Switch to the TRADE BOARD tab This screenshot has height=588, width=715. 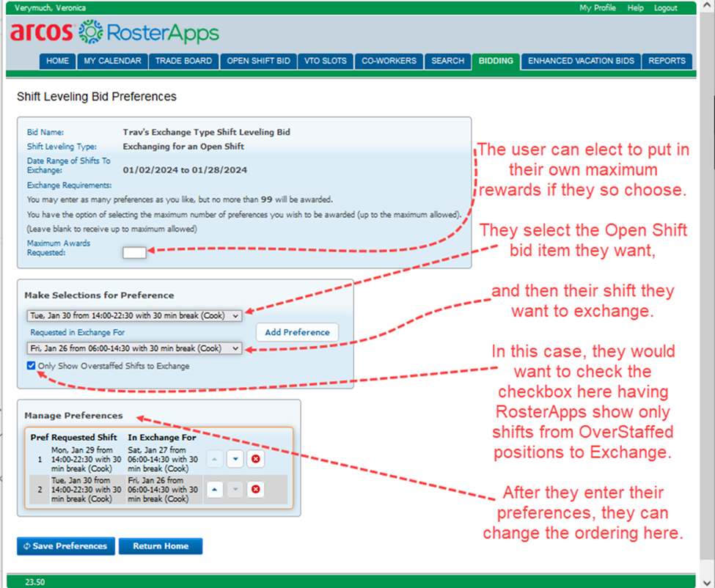pyautogui.click(x=184, y=61)
